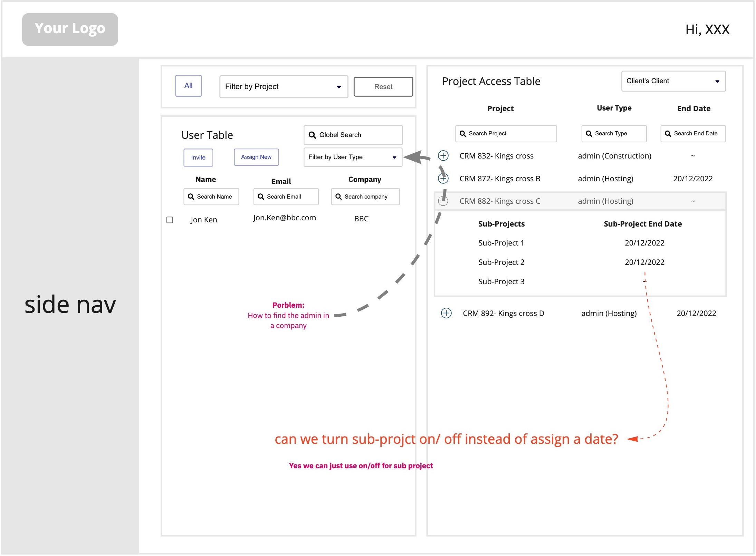The height and width of the screenshot is (556, 756).
Task: Click the Search Email magnifier icon
Action: [261, 197]
